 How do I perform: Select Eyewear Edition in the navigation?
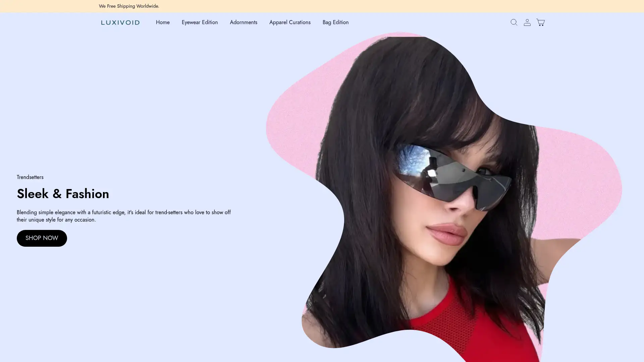coord(200,22)
